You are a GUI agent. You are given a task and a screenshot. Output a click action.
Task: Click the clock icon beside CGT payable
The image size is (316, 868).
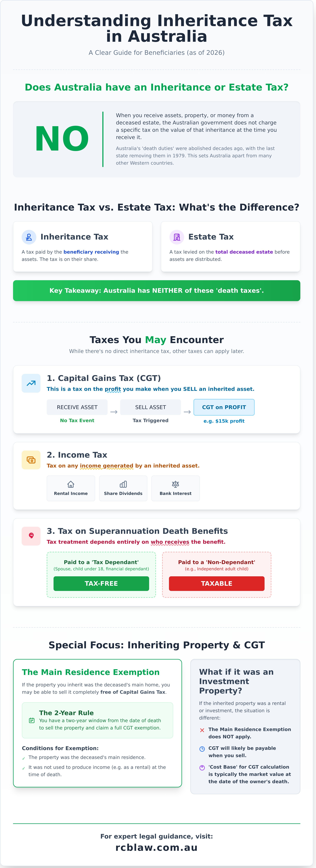pyautogui.click(x=202, y=749)
